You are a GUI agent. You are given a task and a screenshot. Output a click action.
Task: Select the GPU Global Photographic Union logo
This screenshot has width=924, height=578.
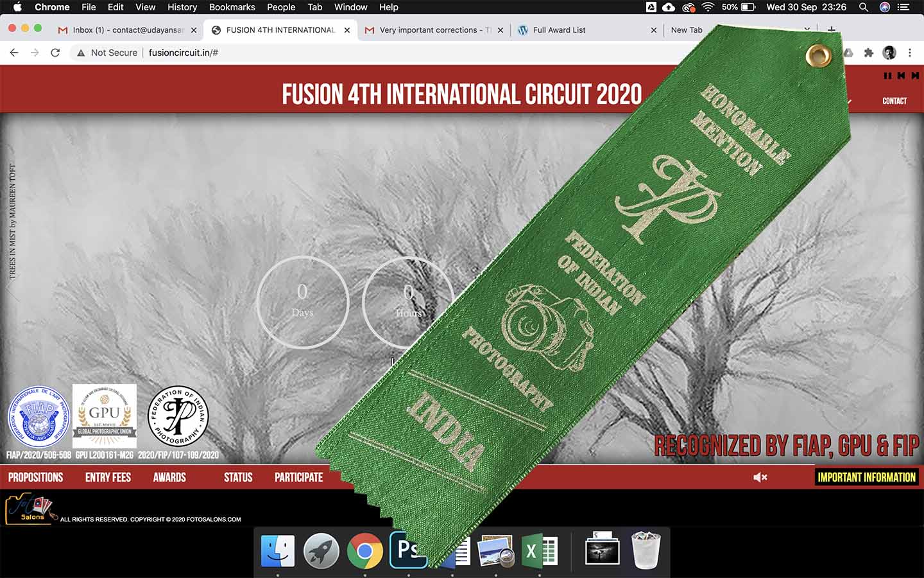[105, 416]
